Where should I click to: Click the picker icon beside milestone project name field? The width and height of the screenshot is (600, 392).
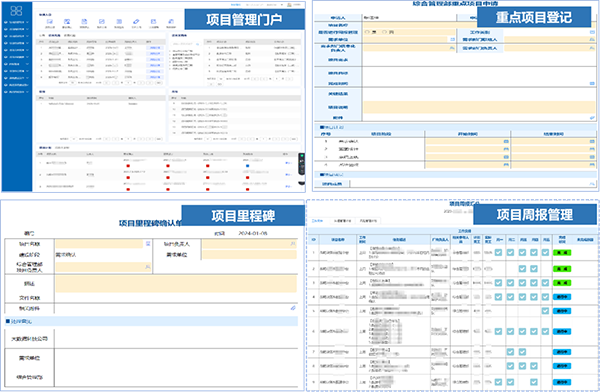pos(148,243)
